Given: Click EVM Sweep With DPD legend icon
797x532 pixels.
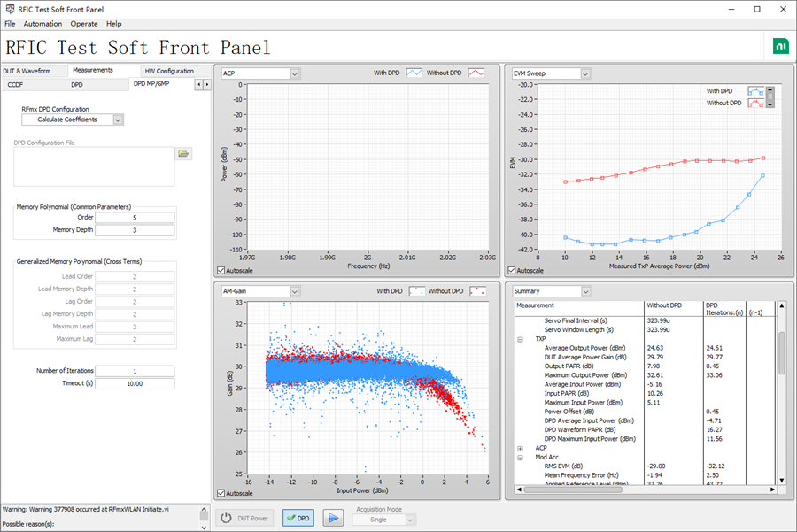Looking at the screenshot, I should click(756, 91).
